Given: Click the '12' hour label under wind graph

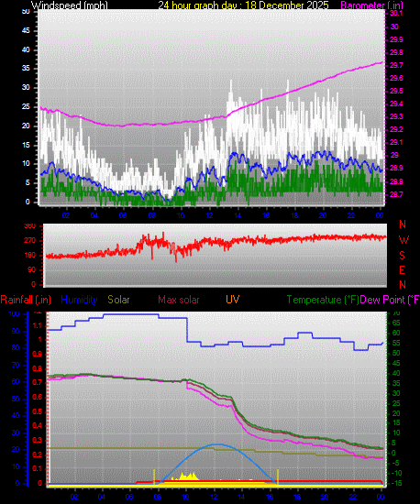Looking at the screenshot, I should click(x=209, y=215).
